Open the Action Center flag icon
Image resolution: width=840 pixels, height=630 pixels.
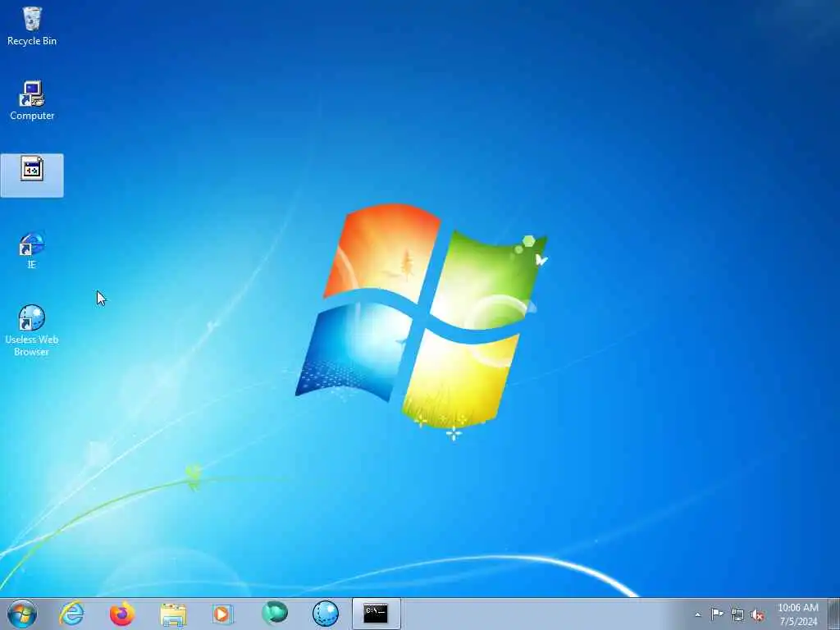[717, 614]
